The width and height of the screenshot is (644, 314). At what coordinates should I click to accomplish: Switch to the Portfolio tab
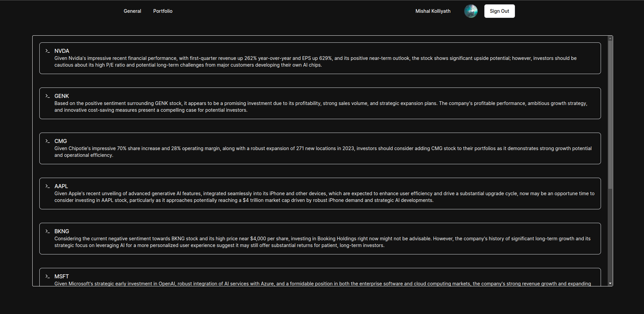[163, 11]
